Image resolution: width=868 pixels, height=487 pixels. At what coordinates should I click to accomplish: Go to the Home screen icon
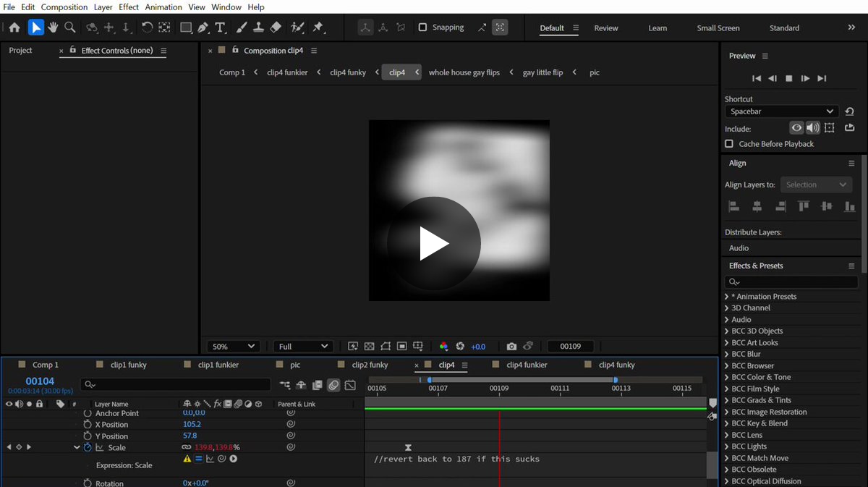[14, 27]
